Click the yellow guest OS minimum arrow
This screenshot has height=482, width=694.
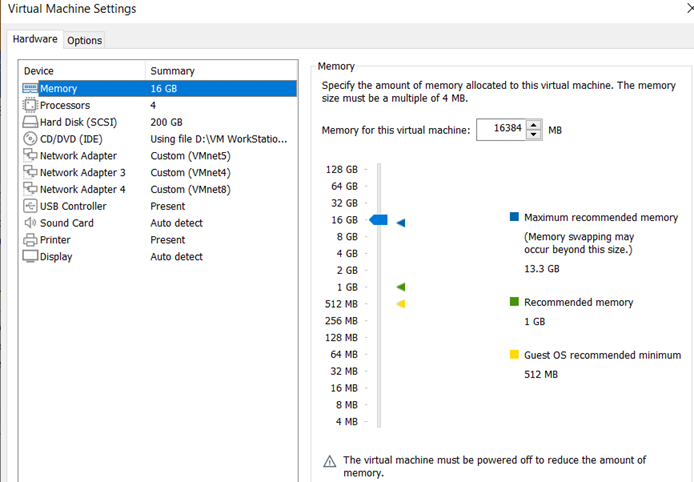[x=401, y=304]
